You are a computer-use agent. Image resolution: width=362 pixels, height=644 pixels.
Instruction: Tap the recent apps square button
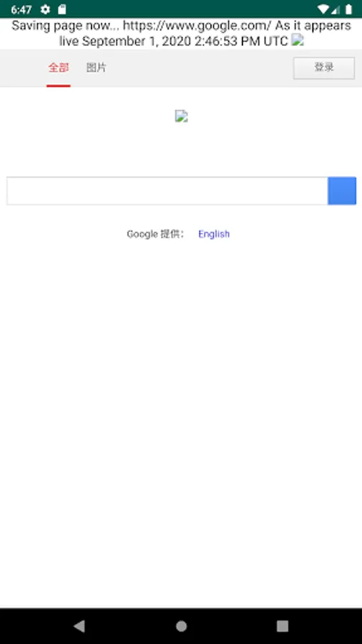click(283, 626)
